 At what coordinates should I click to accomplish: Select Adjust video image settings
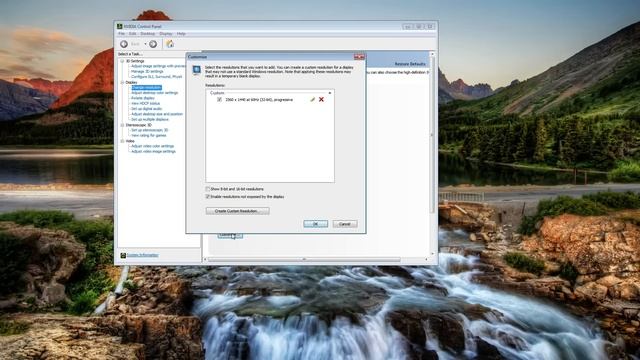(153, 151)
